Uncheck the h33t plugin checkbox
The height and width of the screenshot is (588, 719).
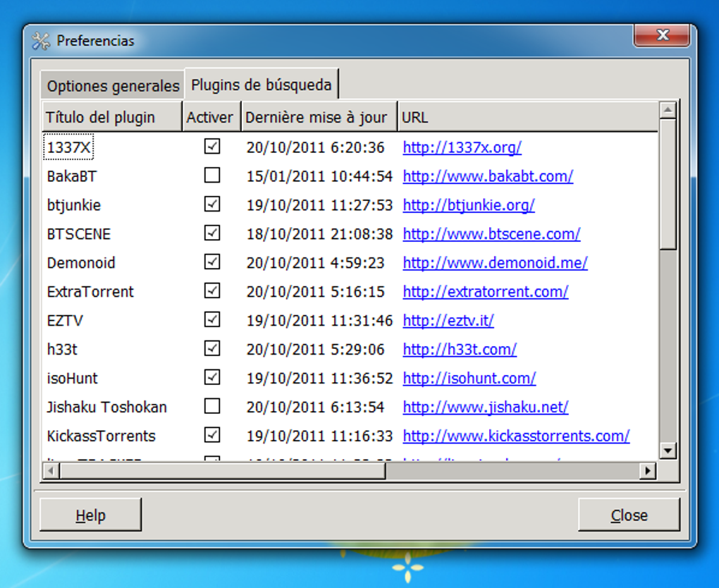click(x=212, y=348)
